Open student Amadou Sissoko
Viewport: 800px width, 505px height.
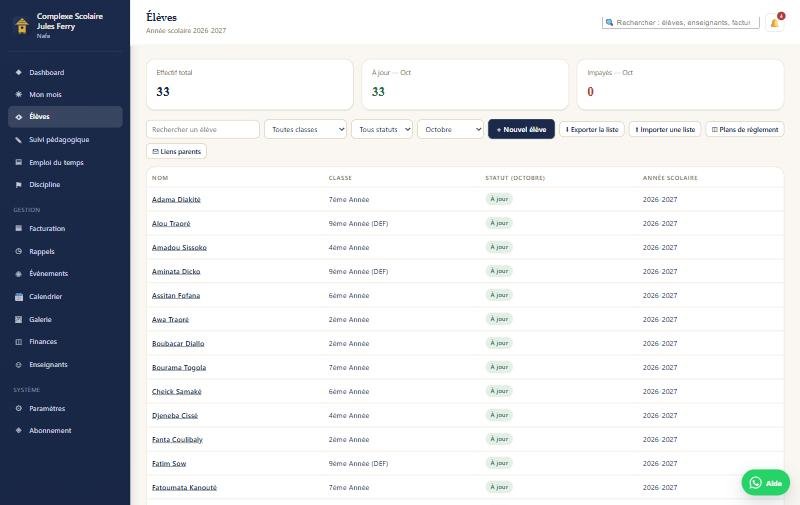point(179,247)
